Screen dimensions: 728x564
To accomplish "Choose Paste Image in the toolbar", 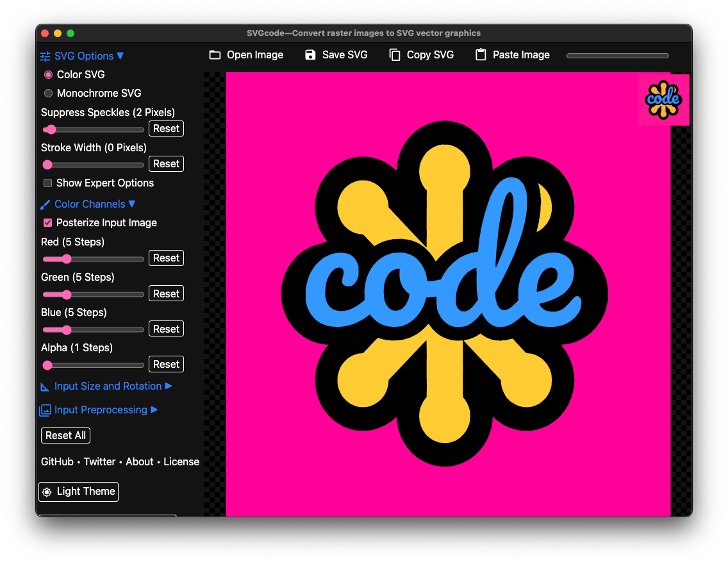I will tap(513, 54).
